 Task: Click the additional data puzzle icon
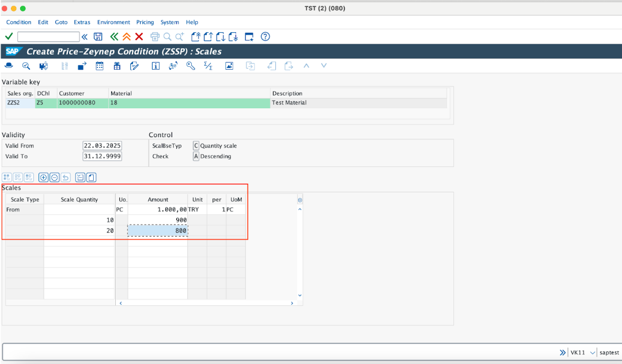tap(44, 66)
